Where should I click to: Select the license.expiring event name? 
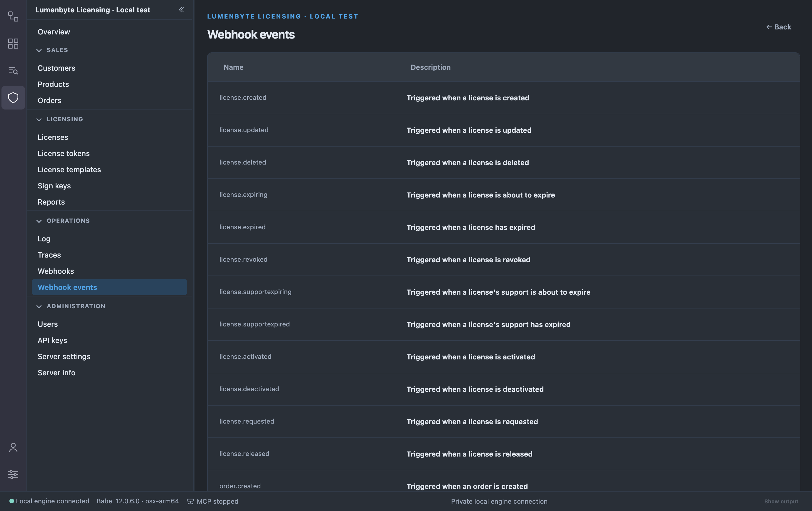coord(244,195)
